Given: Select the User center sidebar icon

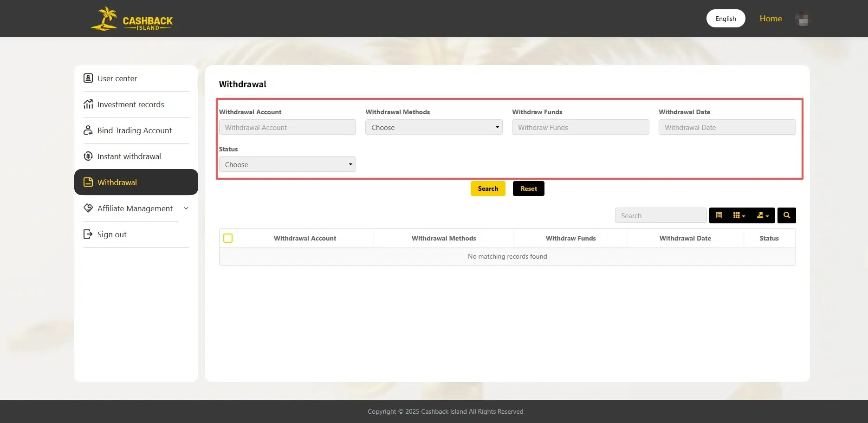Looking at the screenshot, I should (88, 78).
